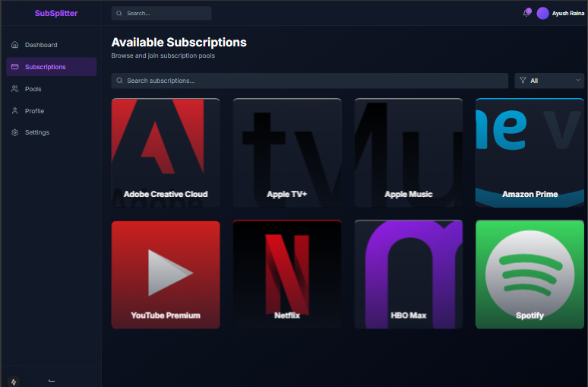
Task: Select Subscriptions in the sidebar
Action: pyautogui.click(x=52, y=66)
